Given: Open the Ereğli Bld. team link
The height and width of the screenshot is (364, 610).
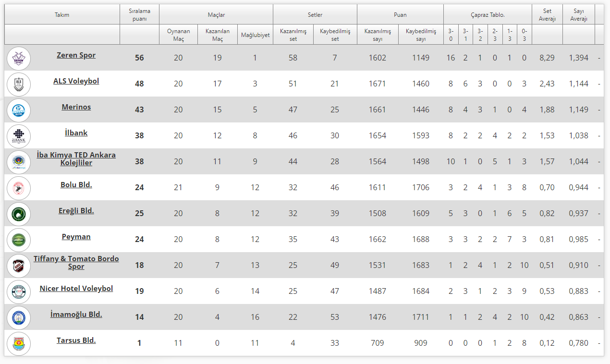Looking at the screenshot, I should tap(76, 211).
